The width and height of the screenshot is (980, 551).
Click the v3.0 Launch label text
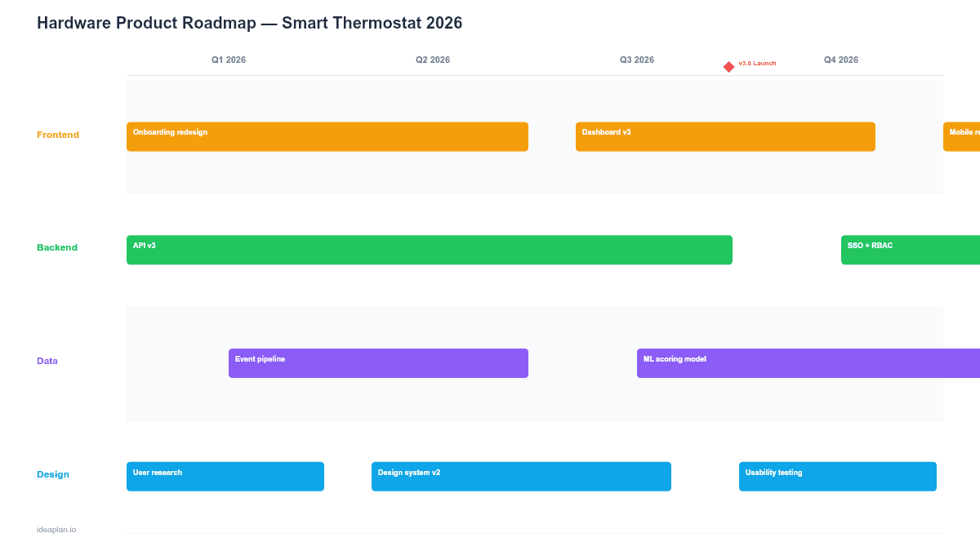point(757,62)
